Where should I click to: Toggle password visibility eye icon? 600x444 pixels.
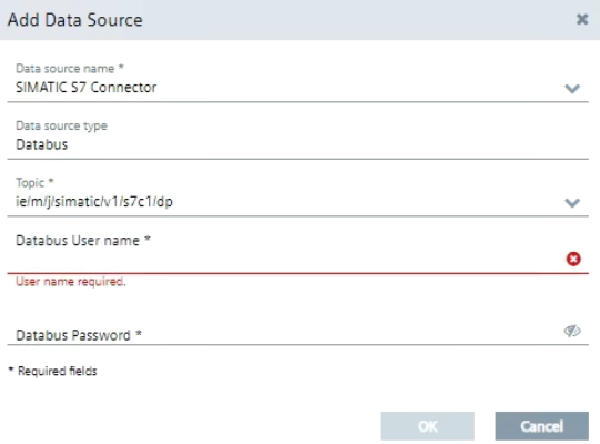[x=572, y=332]
